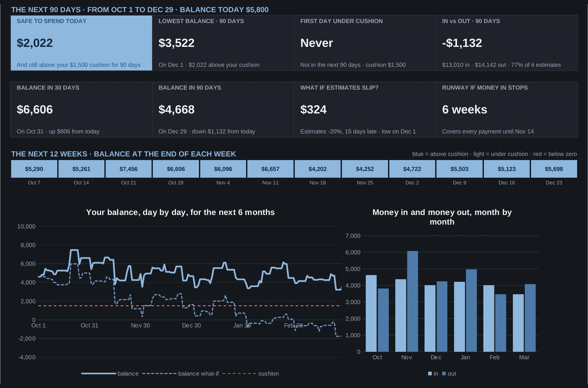Click 'Money in and money out' chart title
This screenshot has width=588, height=388.
[442, 217]
